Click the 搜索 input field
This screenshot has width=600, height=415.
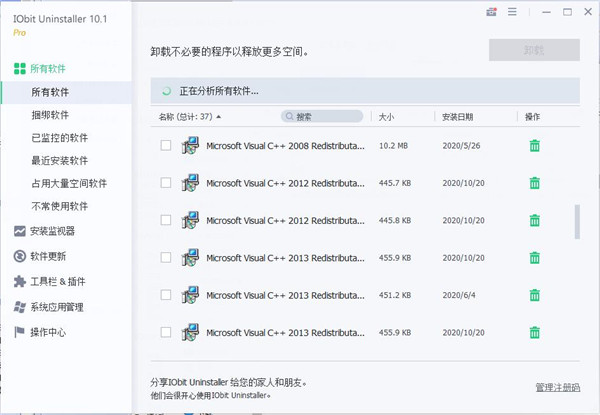(322, 116)
